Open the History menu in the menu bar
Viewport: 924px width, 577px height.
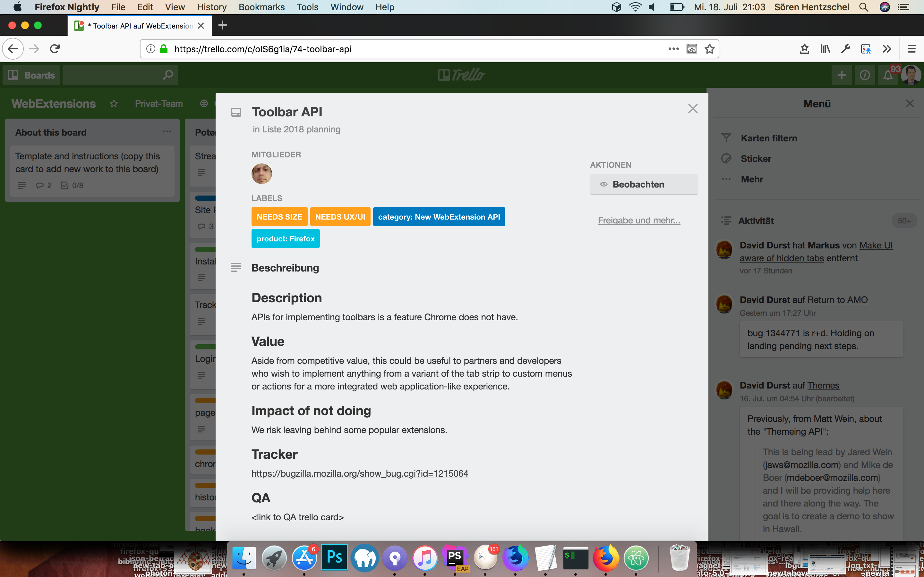click(211, 7)
